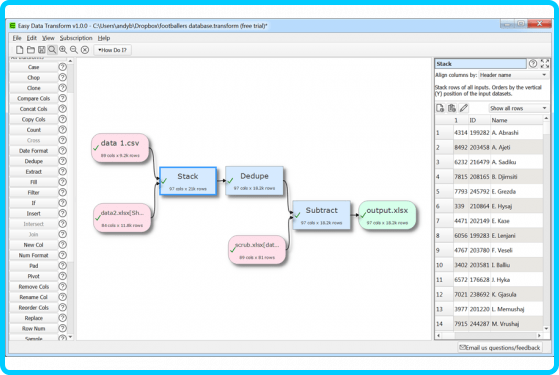Click the Remove Cols transform button

point(34,287)
